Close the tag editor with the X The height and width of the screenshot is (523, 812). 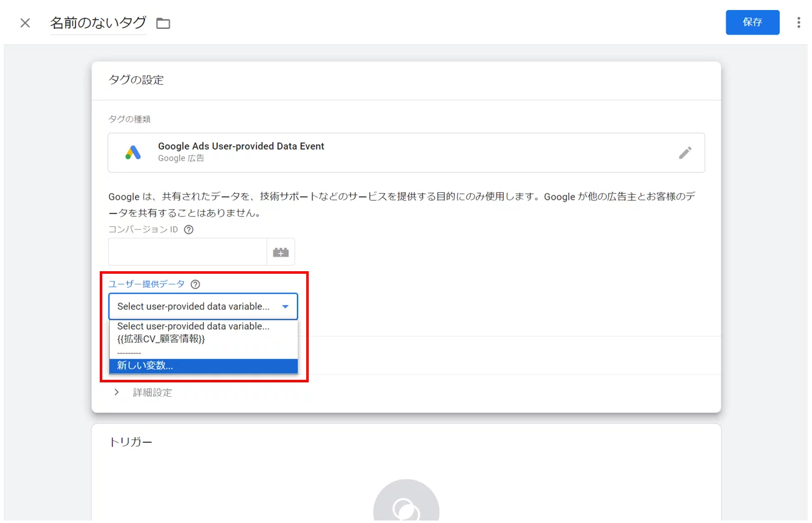(x=24, y=23)
